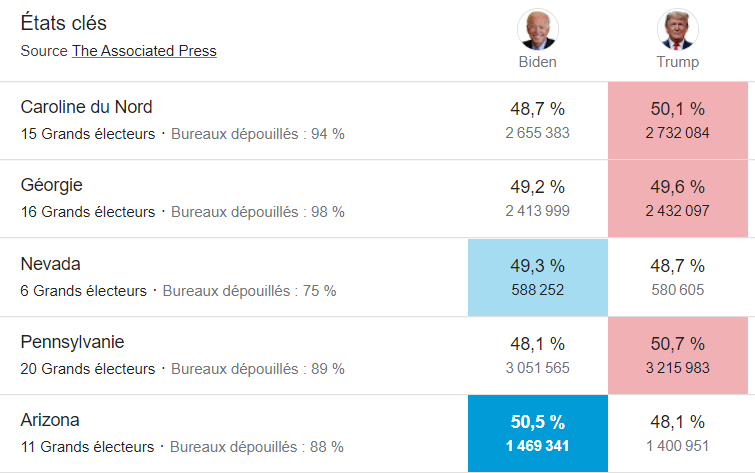Select the Pennsylvanie state name
Screen dimensions: 755x473
[x=72, y=342]
